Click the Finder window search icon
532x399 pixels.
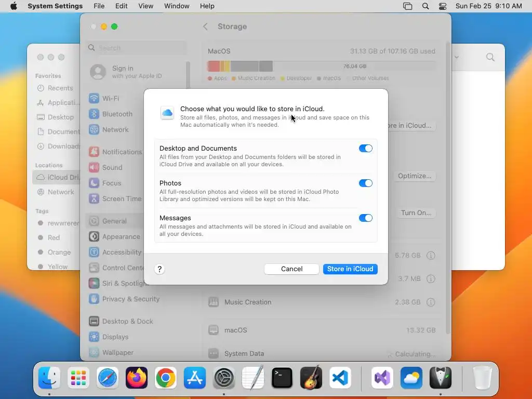click(x=490, y=57)
